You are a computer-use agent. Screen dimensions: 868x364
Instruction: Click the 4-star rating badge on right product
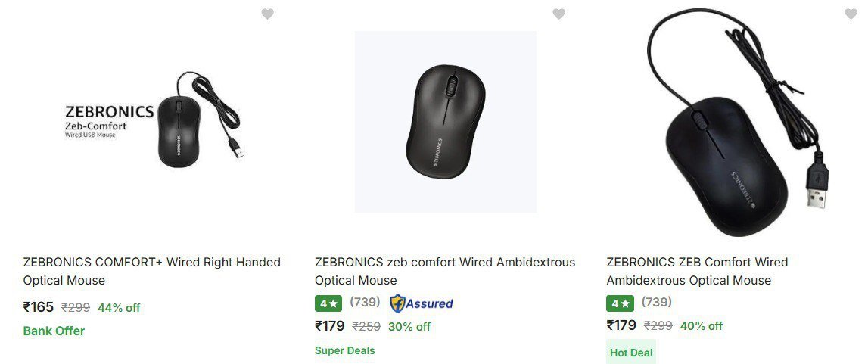(620, 303)
